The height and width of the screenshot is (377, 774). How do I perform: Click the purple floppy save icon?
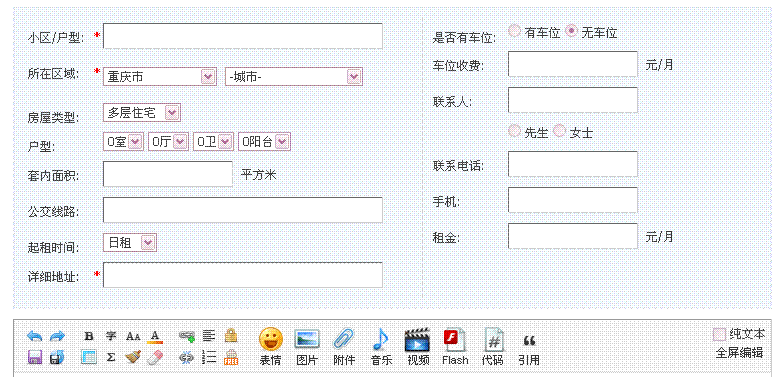[x=35, y=357]
